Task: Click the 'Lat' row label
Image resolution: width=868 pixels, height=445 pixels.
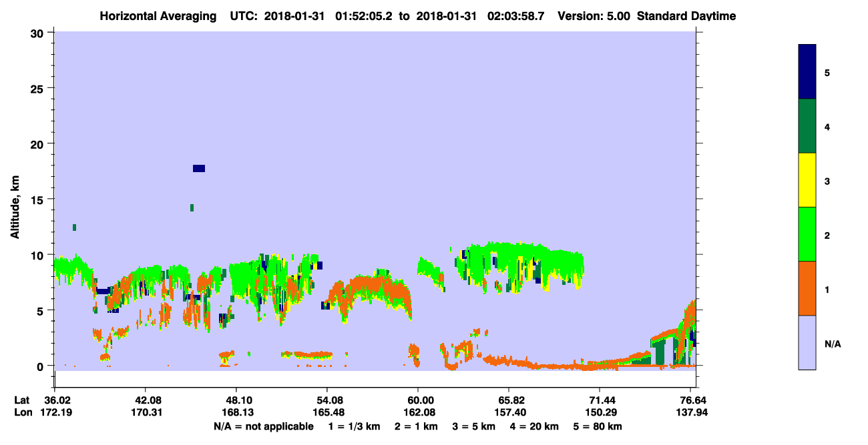Action: (22, 400)
